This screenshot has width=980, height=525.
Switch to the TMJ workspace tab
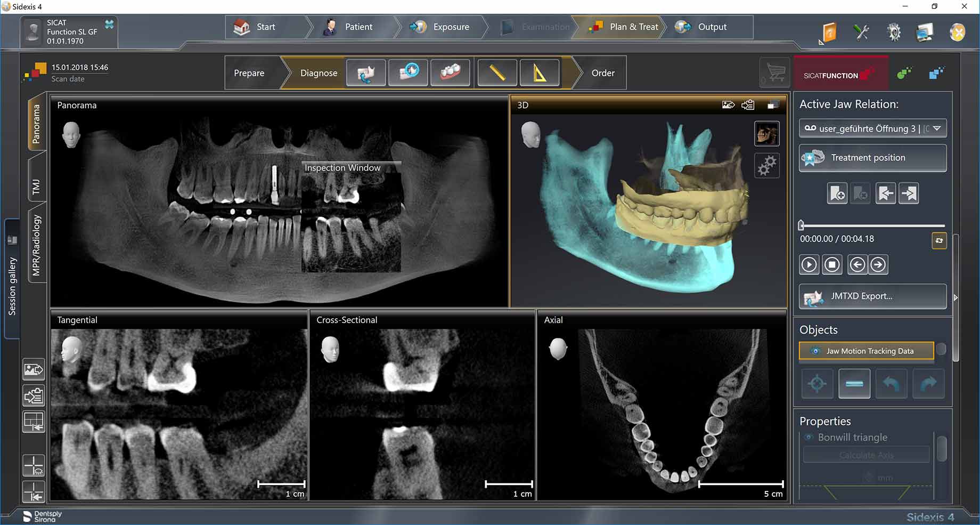(x=36, y=187)
